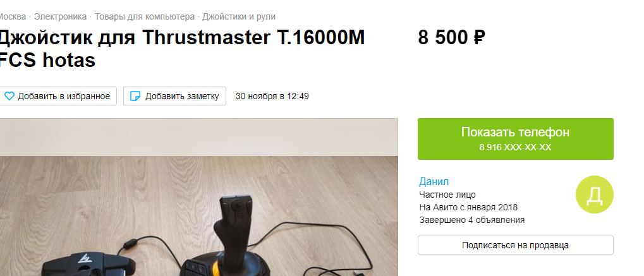Open Электроника breadcrumb category
Screen dimensions: 644x276
[x=61, y=17]
